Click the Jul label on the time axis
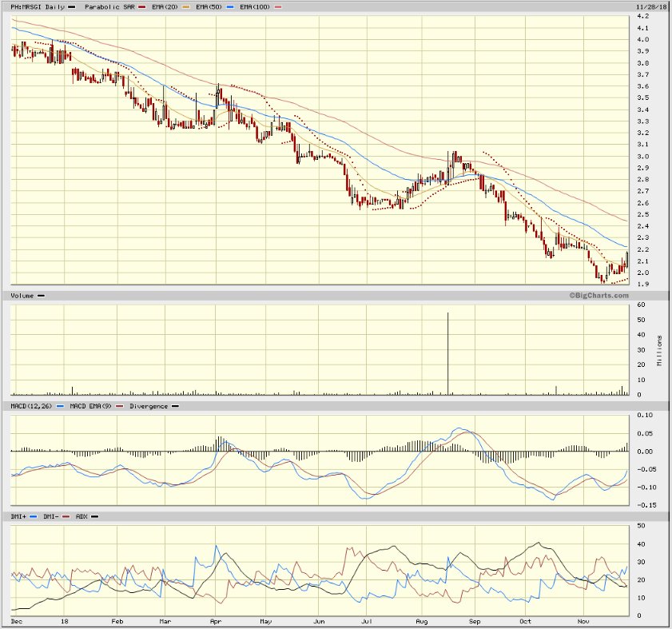The image size is (672, 629). tap(367, 621)
